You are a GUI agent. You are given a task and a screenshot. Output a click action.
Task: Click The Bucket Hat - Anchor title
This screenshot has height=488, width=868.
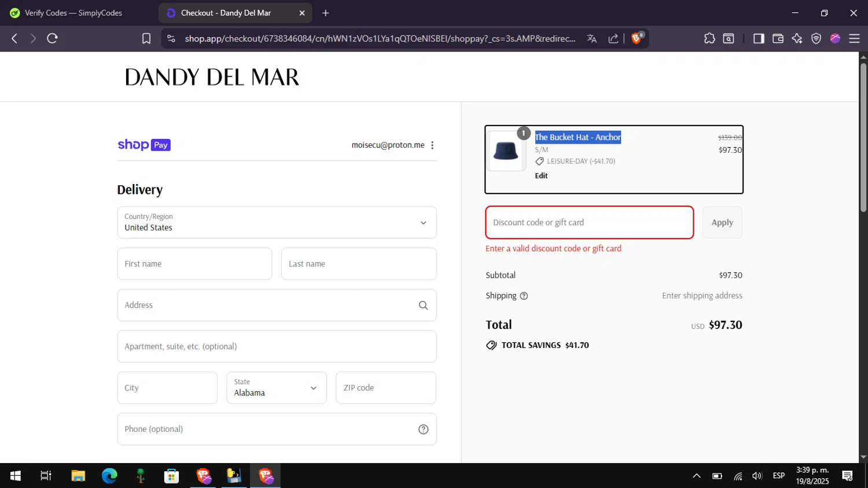coord(578,137)
